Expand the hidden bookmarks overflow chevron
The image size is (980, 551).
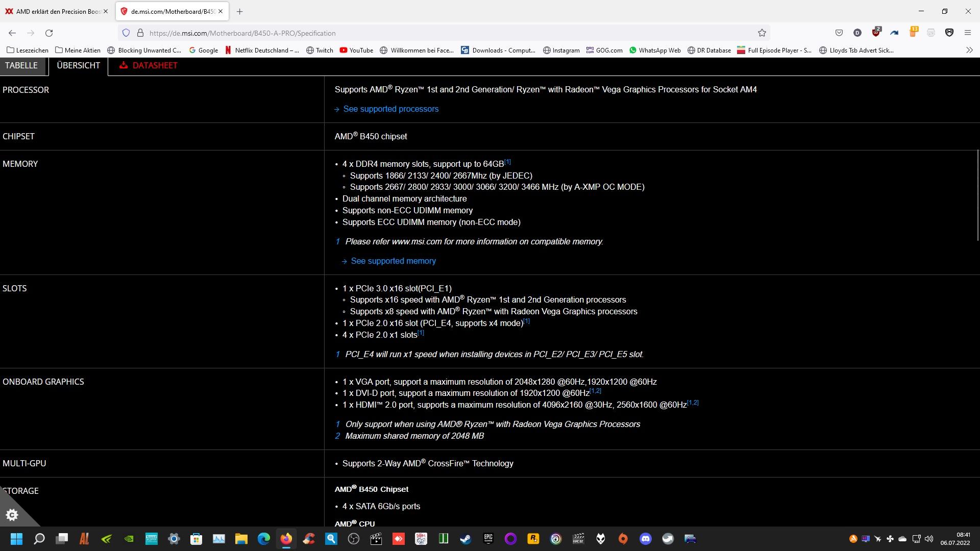pos(969,50)
